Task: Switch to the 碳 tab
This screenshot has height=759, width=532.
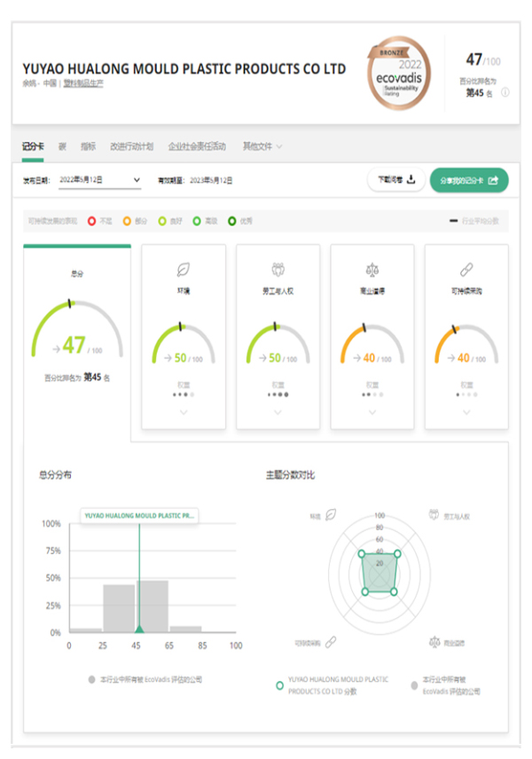Action: point(62,146)
